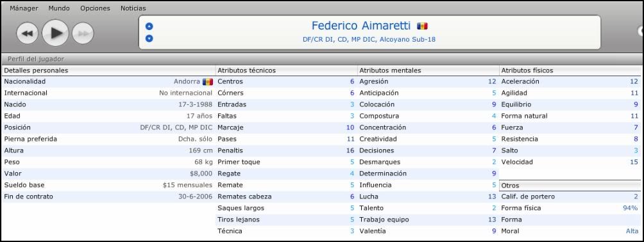This screenshot has width=644, height=242.
Task: Click the blue down arrow beside player name
Action: 149,38
